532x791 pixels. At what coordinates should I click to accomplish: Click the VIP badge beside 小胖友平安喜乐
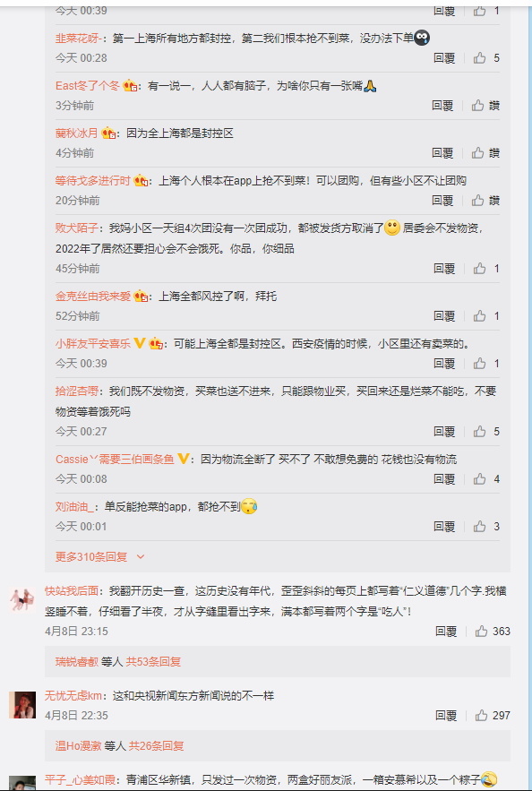click(139, 344)
